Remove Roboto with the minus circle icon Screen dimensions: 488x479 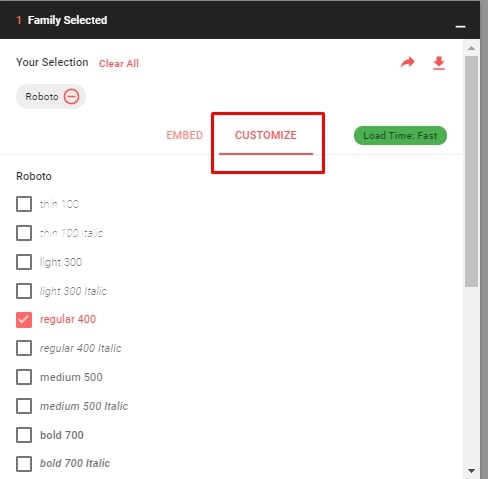(x=71, y=97)
